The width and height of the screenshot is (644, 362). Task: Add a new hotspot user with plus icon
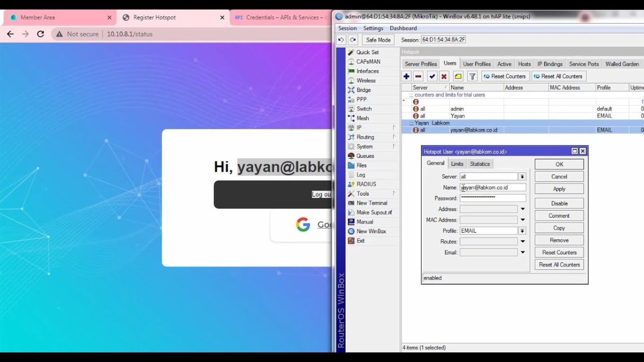(x=406, y=76)
